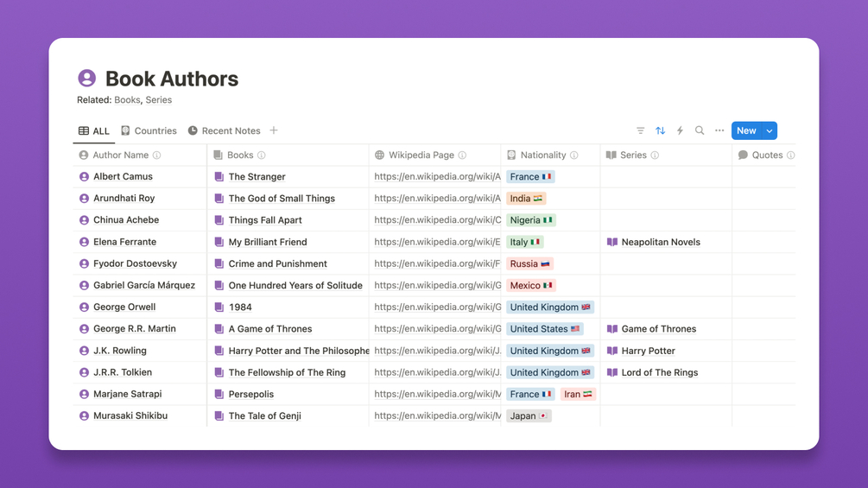Image resolution: width=868 pixels, height=488 pixels.
Task: Click book icon next to Crime and Punishment
Action: tap(219, 264)
